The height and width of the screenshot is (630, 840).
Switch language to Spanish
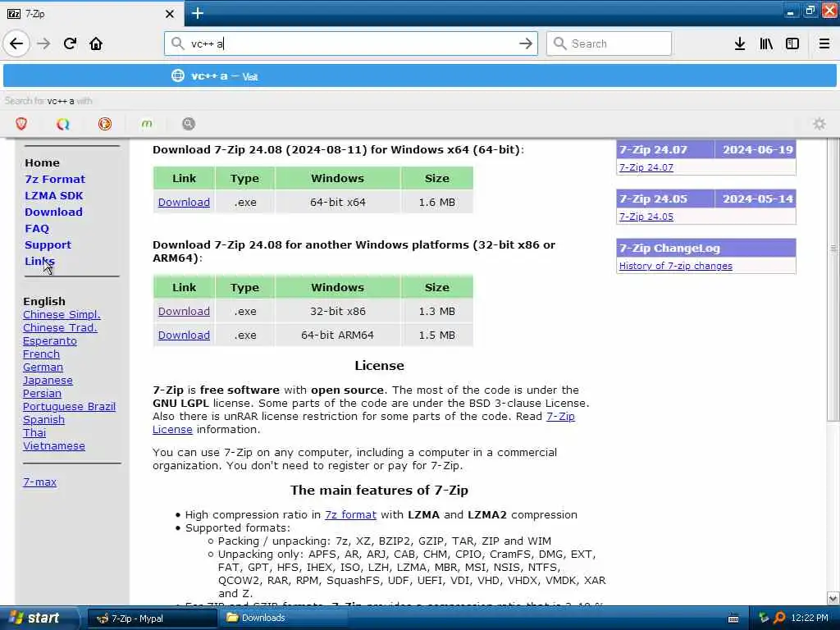tap(44, 419)
